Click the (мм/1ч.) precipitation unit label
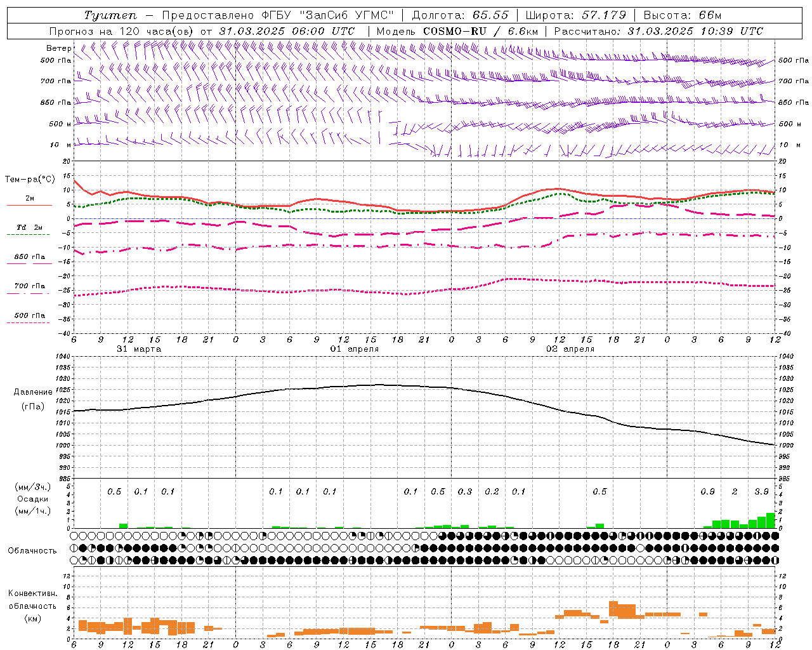Viewport: 812px width, 650px height. 33,511
